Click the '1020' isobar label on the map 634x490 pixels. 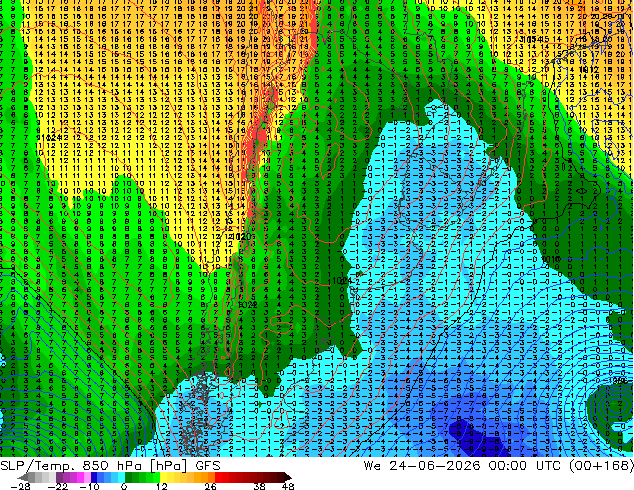coord(243,237)
